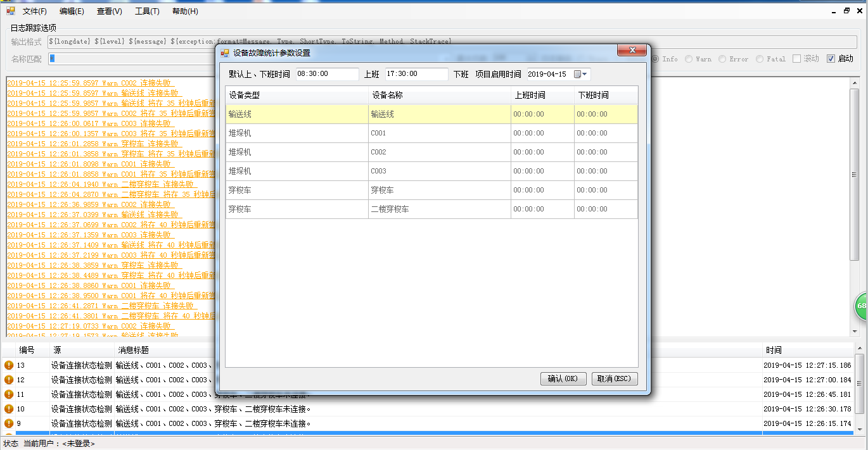Click warning icon for message number 10
Screen dimensions: 868x450
(x=9, y=409)
